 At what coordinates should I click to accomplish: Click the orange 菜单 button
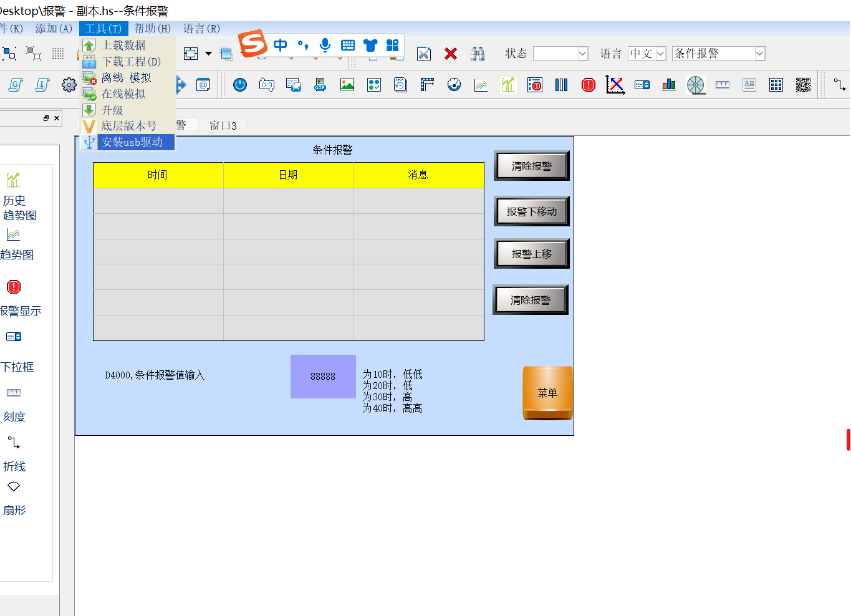(x=547, y=393)
